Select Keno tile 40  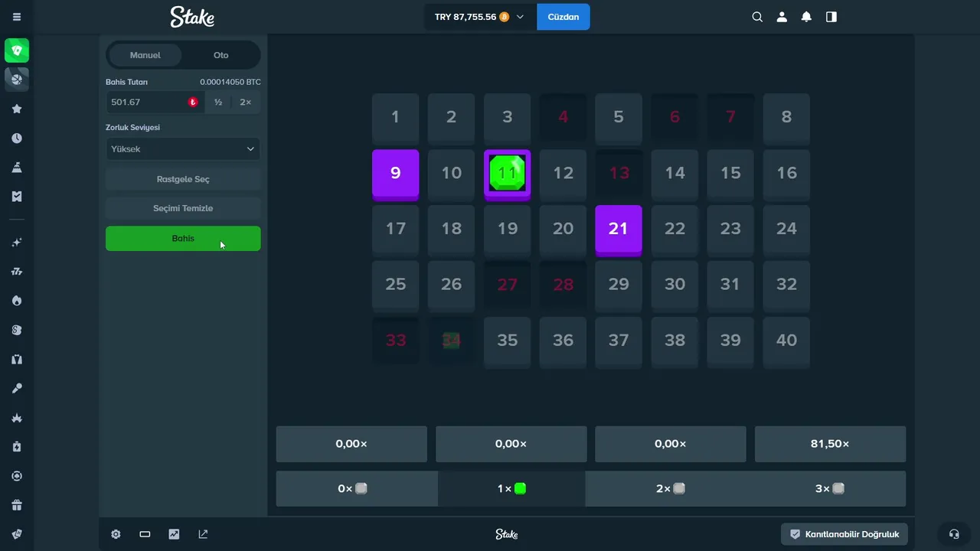point(786,341)
